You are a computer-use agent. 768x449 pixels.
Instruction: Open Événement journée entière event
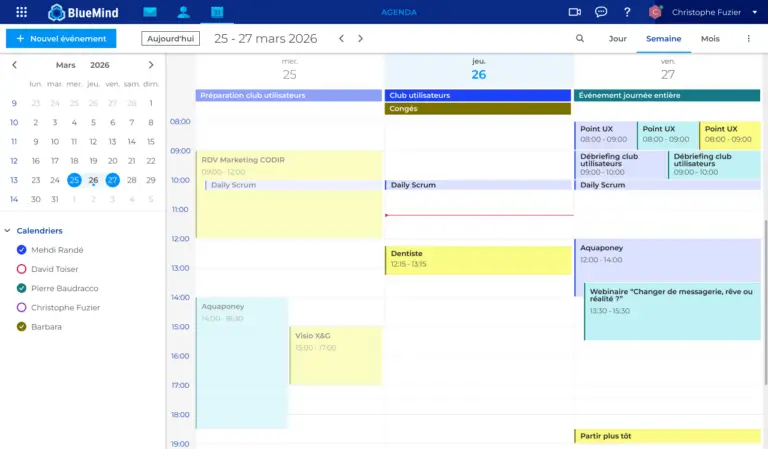(667, 95)
